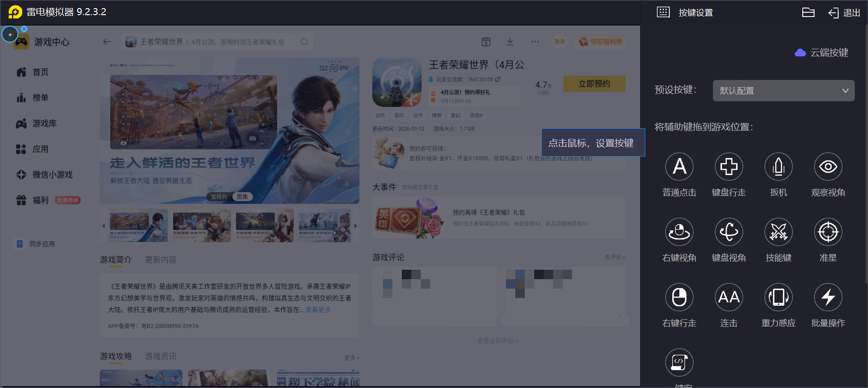Viewport: 868px width, 388px height.
Task: Open the three-dot more menu
Action: click(x=535, y=42)
